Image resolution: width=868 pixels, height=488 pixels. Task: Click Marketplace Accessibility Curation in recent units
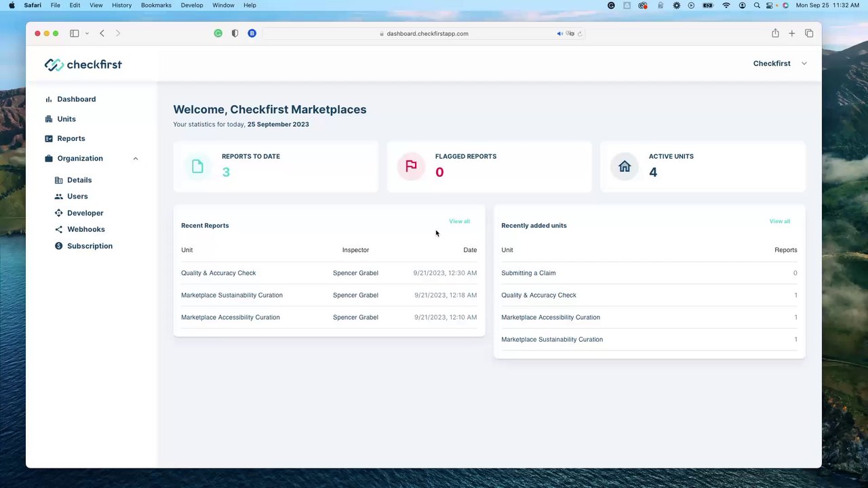tap(551, 317)
